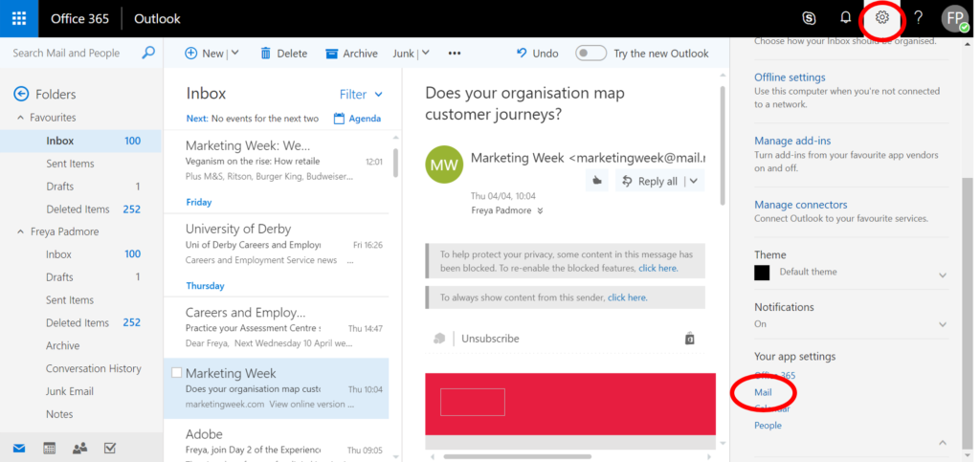The image size is (980, 462).
Task: Tick the checkbox on Marketing Week message
Action: pos(176,373)
